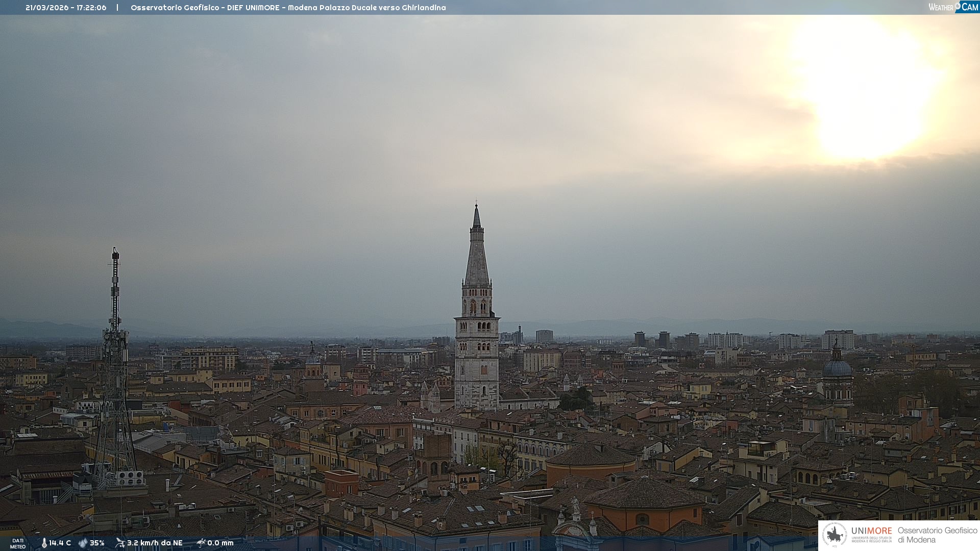Screen dimensions: 980x551
Task: Click the WeatherCam logo
Action: [x=953, y=7]
